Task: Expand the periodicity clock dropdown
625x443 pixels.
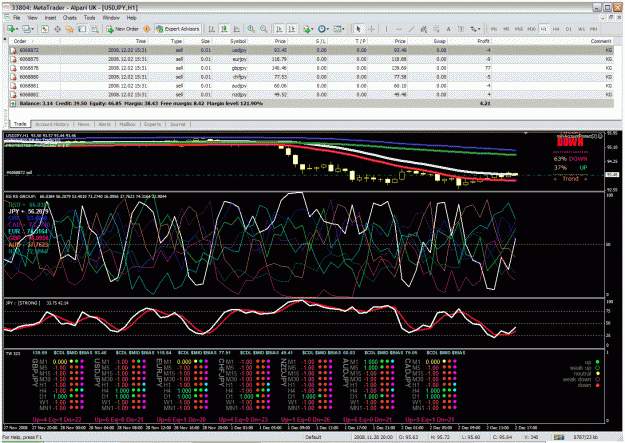Action: pyautogui.click(x=327, y=29)
